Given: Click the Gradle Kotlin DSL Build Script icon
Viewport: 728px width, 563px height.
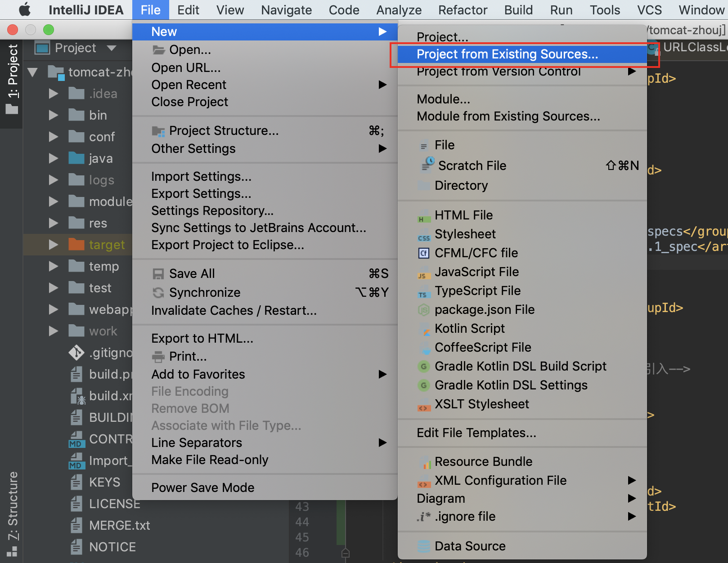Looking at the screenshot, I should point(423,366).
